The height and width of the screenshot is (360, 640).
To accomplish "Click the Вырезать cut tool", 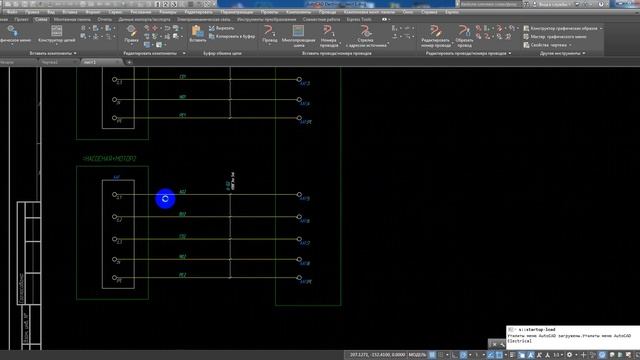I will (222, 28).
